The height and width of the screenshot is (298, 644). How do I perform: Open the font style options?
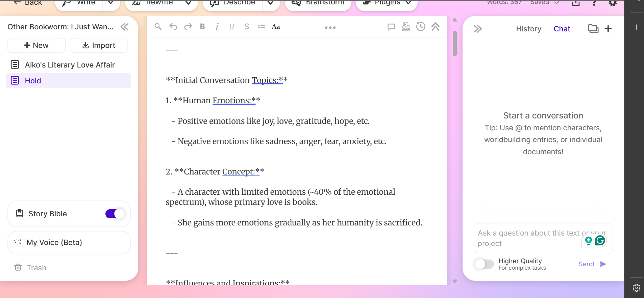[x=276, y=27]
